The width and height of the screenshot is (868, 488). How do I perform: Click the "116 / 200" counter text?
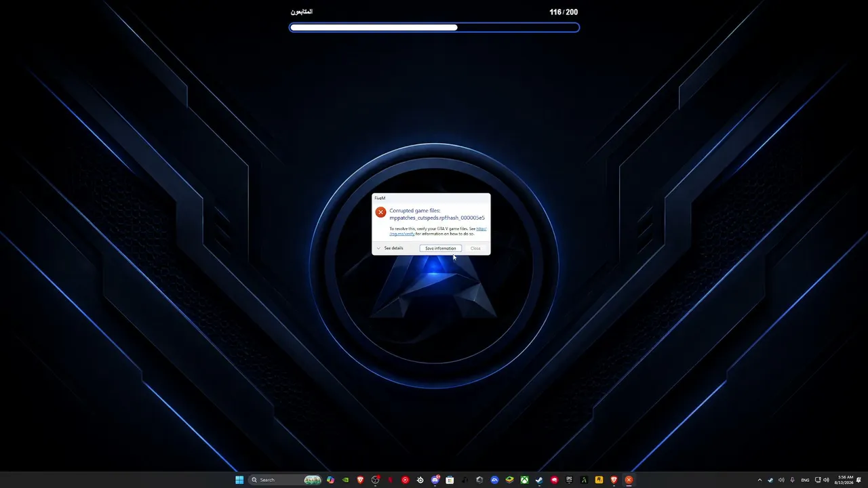[x=564, y=12]
